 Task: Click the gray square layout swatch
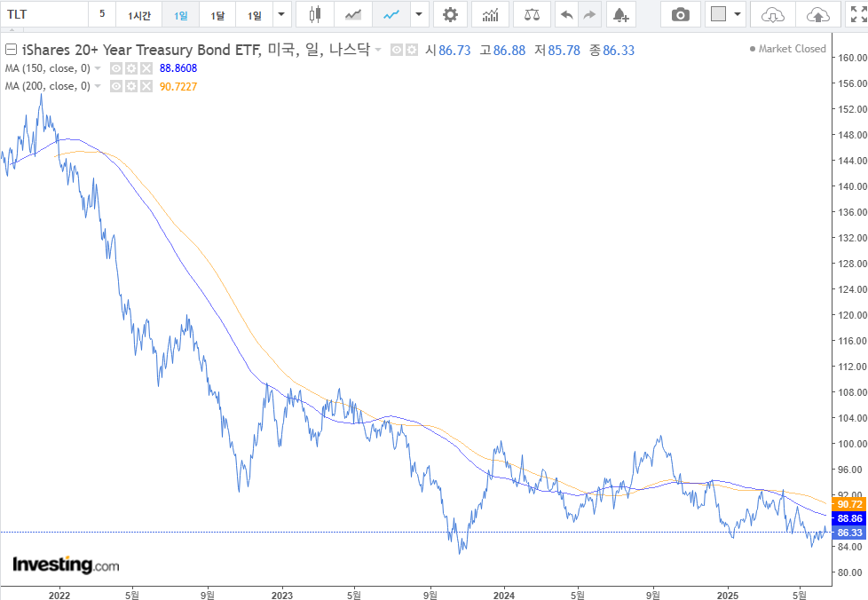[x=718, y=14]
